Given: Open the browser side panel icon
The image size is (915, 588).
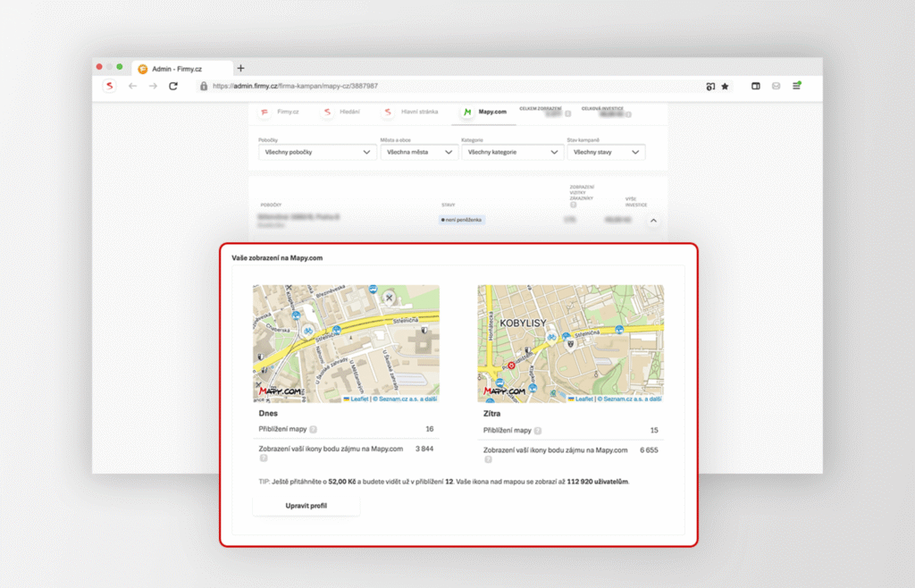Looking at the screenshot, I should click(x=756, y=86).
